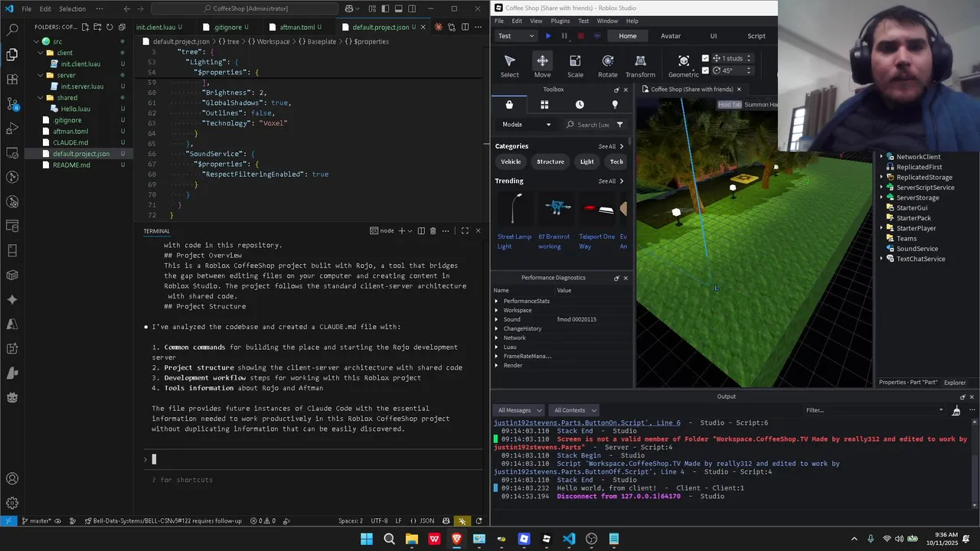The height and width of the screenshot is (551, 980).
Task: Choose the Scale tool in Roblox Studio
Action: pos(575,66)
